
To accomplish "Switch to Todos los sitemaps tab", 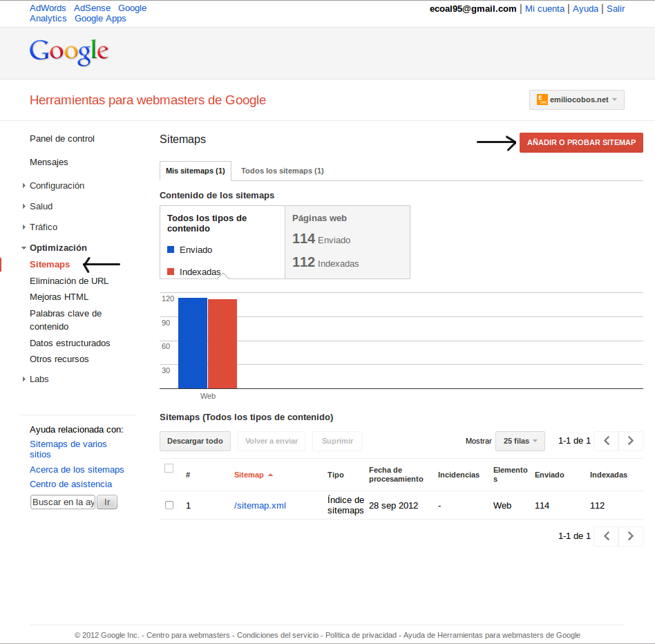I will tap(282, 171).
